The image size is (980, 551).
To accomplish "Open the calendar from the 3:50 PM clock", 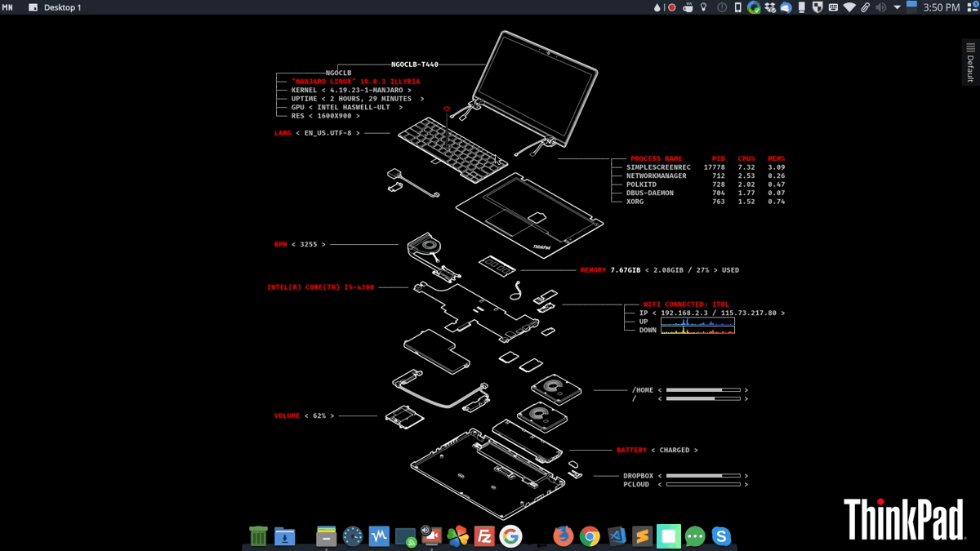I will tap(942, 7).
